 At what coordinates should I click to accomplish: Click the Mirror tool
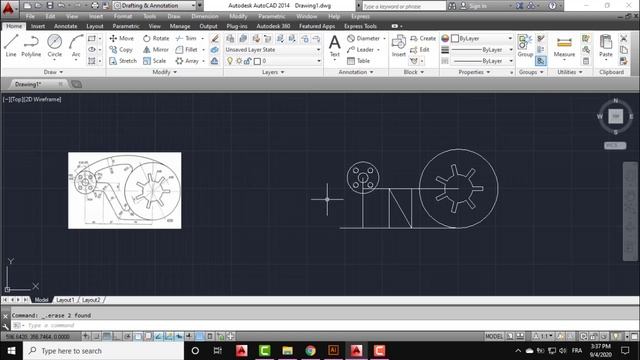pos(156,49)
